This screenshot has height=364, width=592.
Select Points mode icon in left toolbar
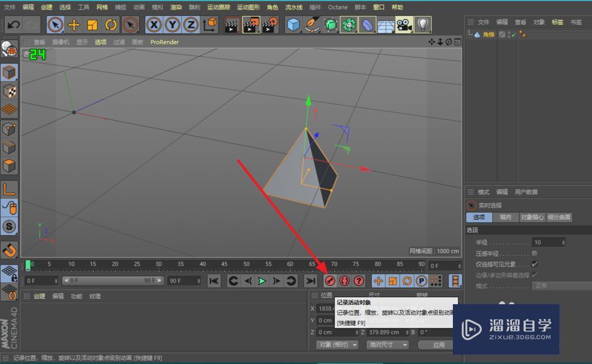tap(9, 129)
